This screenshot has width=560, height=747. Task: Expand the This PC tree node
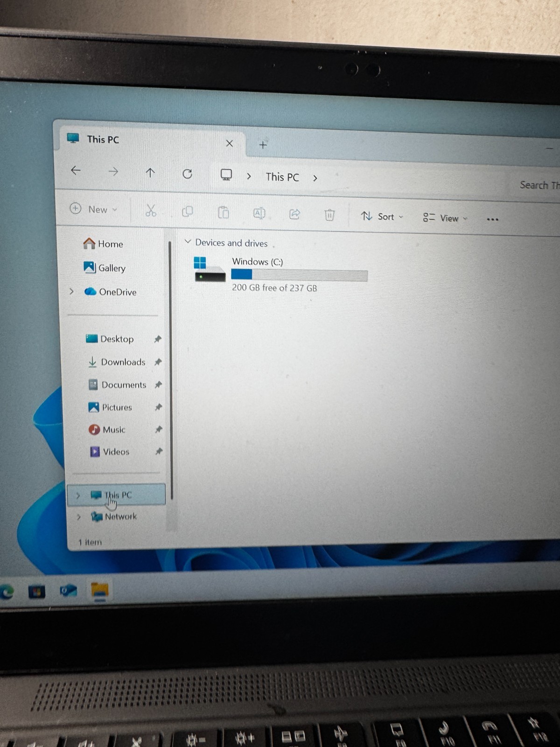pyautogui.click(x=78, y=495)
